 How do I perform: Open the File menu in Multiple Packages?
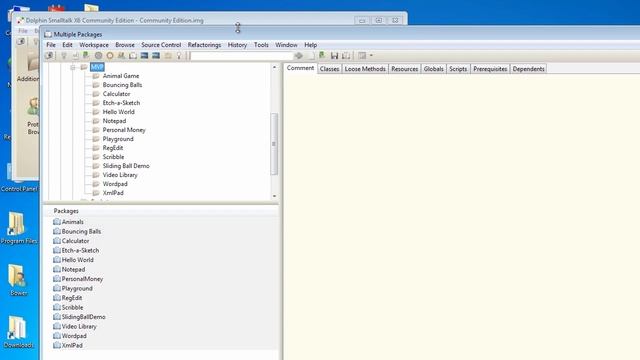click(x=51, y=45)
